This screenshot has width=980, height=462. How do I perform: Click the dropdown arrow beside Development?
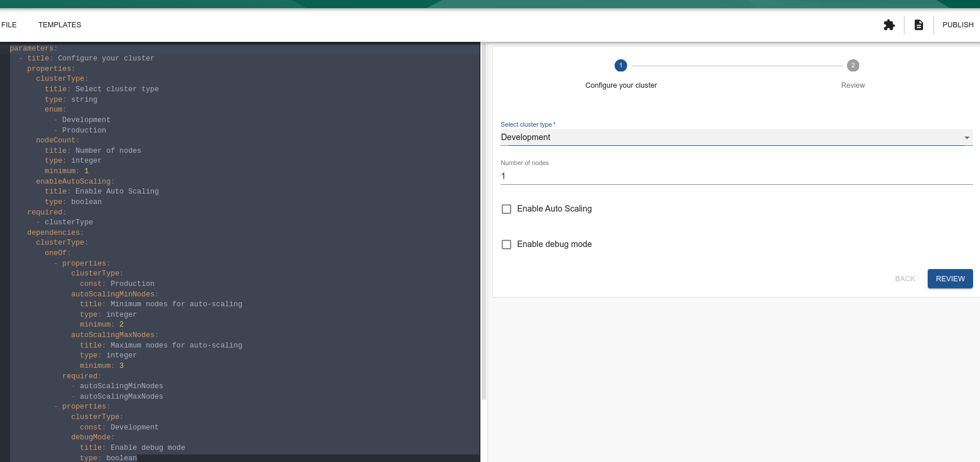(967, 138)
